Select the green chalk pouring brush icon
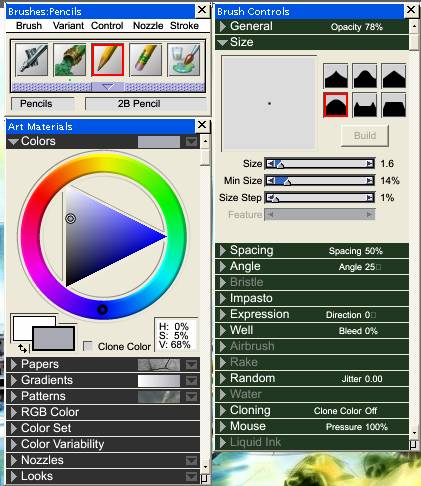421x486 pixels. pyautogui.click(x=69, y=60)
